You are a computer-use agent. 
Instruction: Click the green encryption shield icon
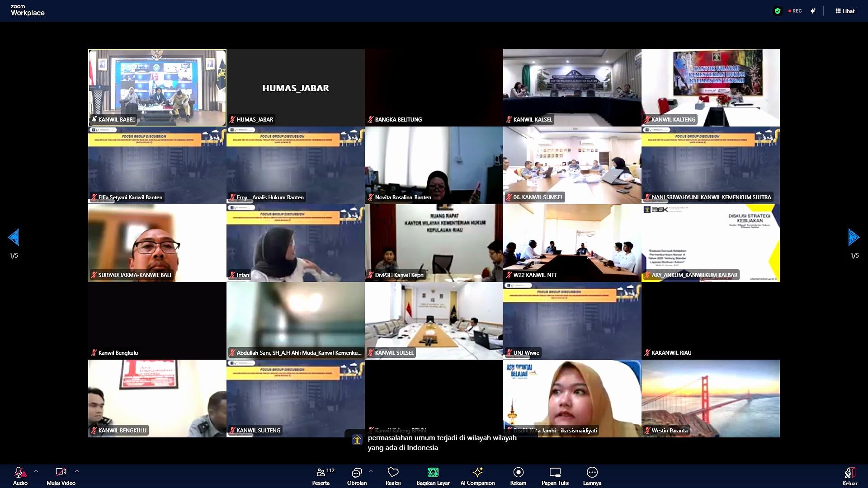pos(777,11)
